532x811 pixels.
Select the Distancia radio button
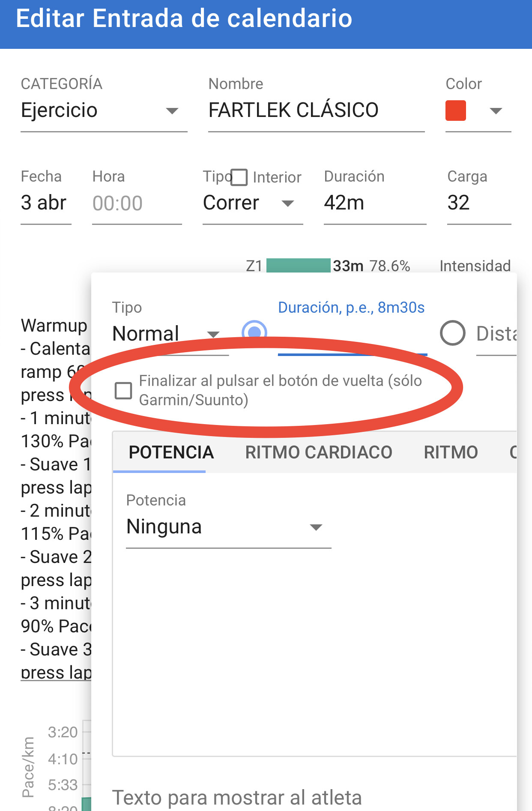click(x=453, y=333)
